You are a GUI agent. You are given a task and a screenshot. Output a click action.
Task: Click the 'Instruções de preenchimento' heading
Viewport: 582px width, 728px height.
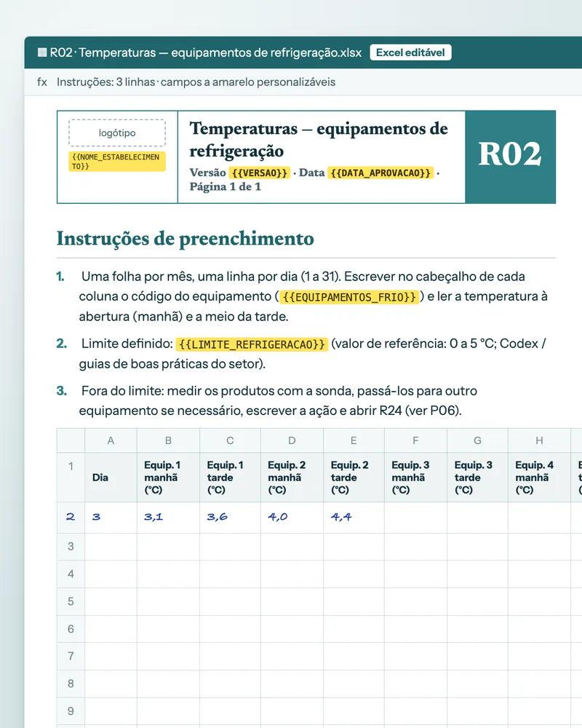186,239
